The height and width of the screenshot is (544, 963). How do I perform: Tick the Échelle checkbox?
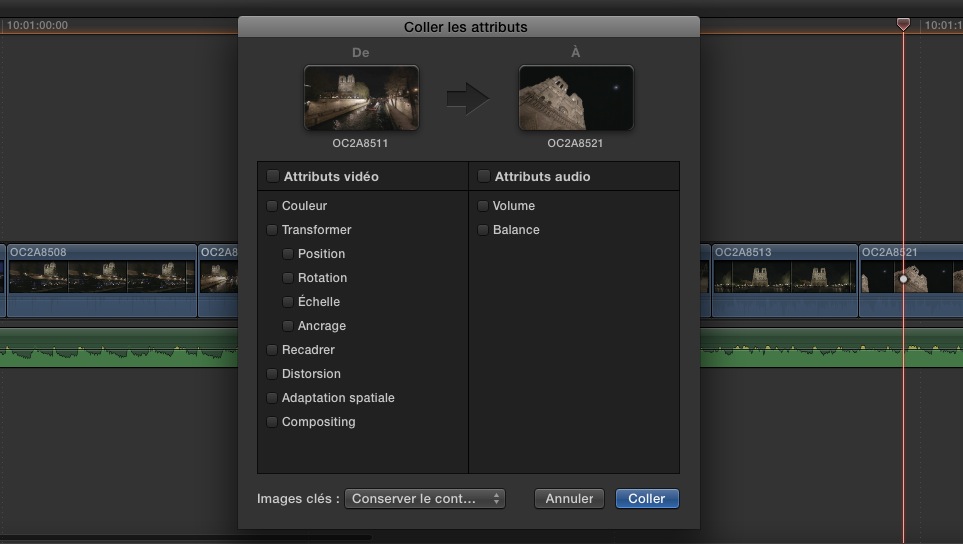tap(287, 301)
